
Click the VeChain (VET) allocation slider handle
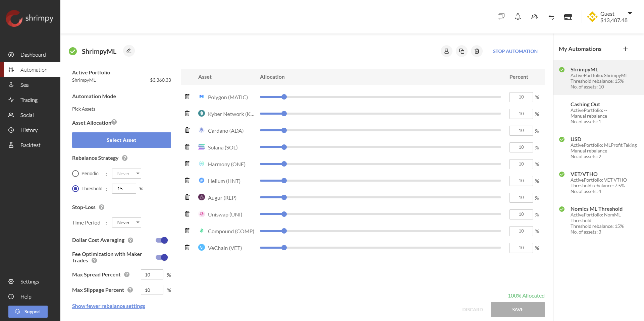pos(284,248)
